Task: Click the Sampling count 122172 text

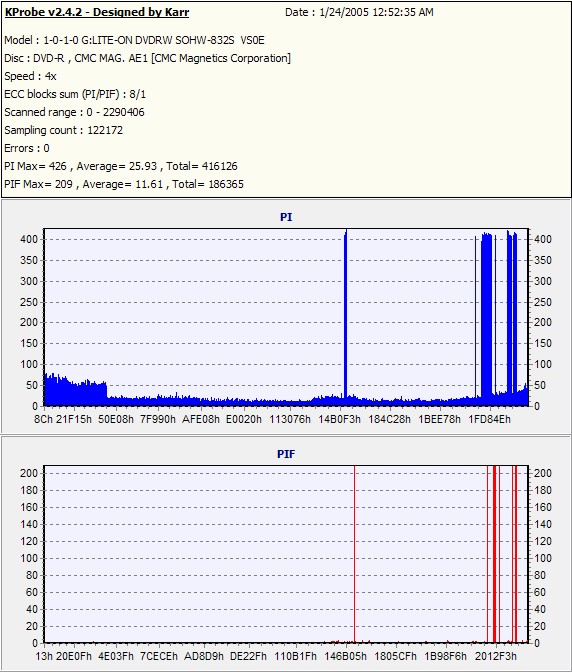Action: pos(63,130)
